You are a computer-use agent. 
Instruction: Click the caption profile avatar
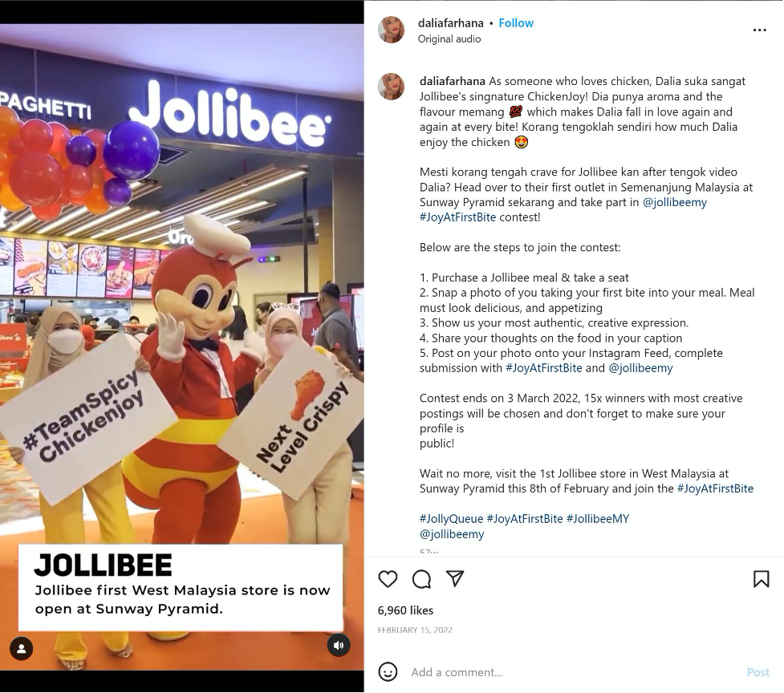point(391,87)
